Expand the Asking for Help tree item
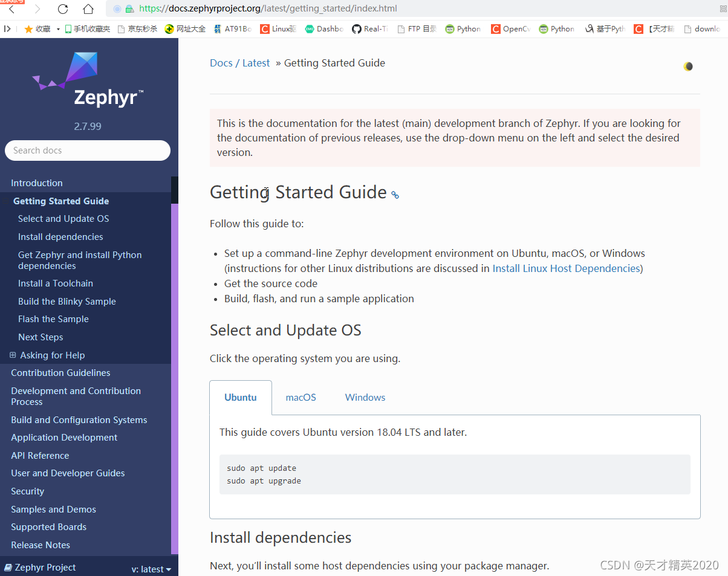Screen dimensions: 728x576 pyautogui.click(x=13, y=355)
